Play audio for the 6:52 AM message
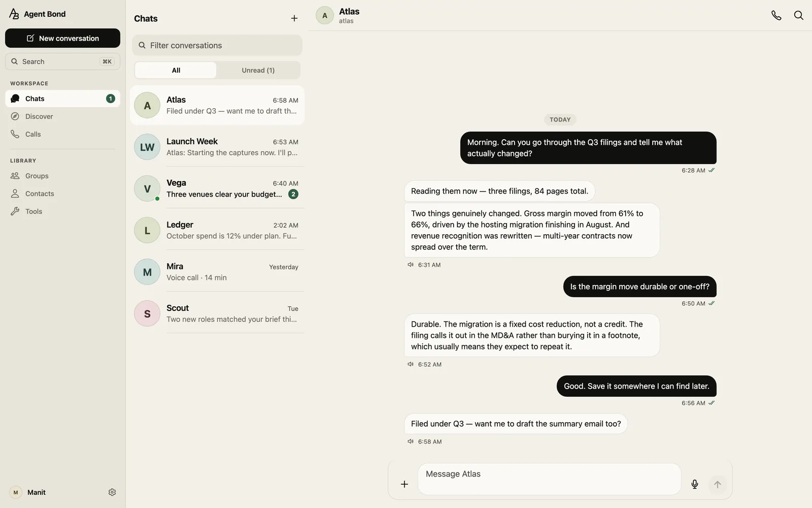The height and width of the screenshot is (508, 812). tap(411, 364)
